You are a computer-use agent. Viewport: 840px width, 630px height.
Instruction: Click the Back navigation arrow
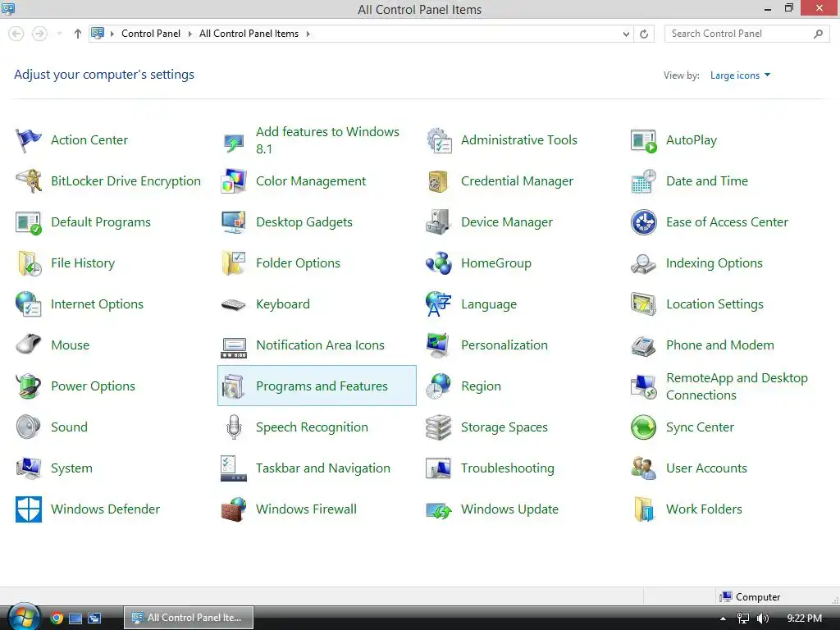click(16, 34)
